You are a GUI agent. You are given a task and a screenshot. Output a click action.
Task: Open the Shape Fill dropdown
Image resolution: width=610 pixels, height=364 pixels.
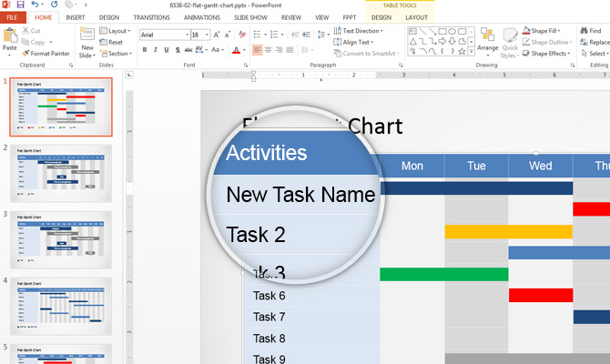pos(542,30)
